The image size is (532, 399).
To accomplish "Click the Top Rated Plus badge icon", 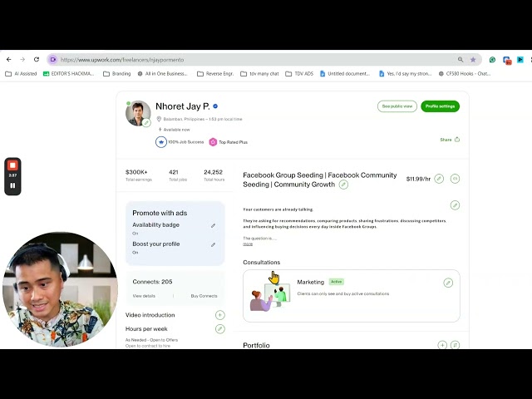I will (x=213, y=142).
